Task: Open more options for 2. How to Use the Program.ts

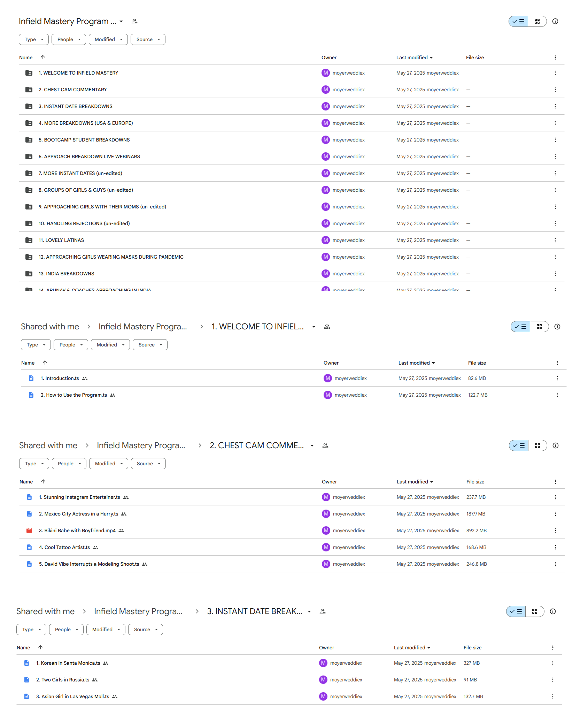Action: pyautogui.click(x=557, y=395)
